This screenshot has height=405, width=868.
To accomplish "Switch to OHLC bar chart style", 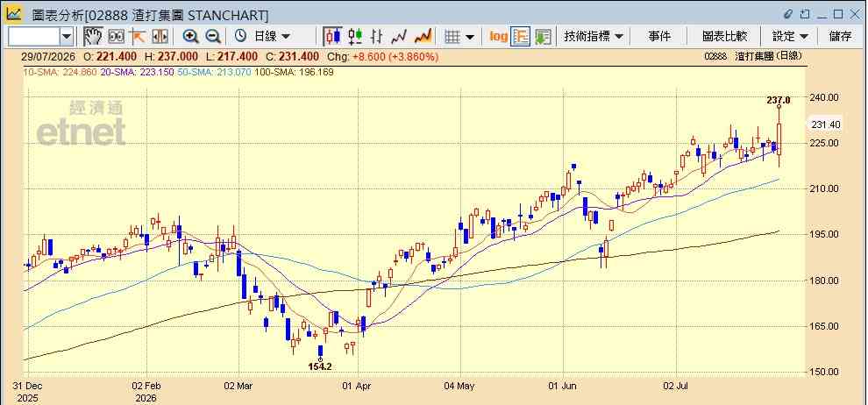I will tap(377, 37).
